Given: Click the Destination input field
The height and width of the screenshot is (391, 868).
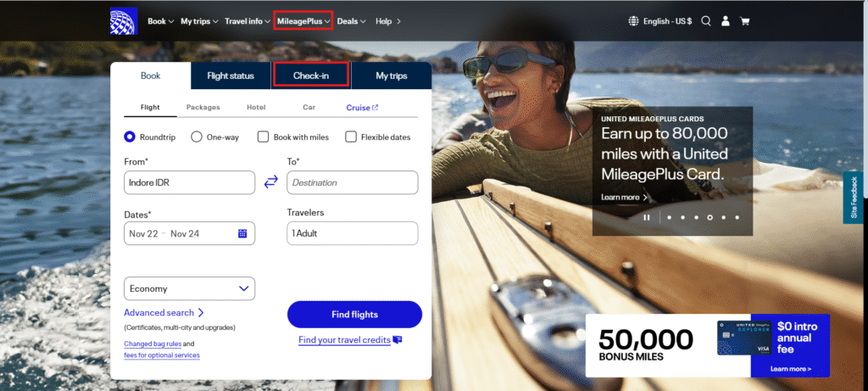Looking at the screenshot, I should (352, 182).
